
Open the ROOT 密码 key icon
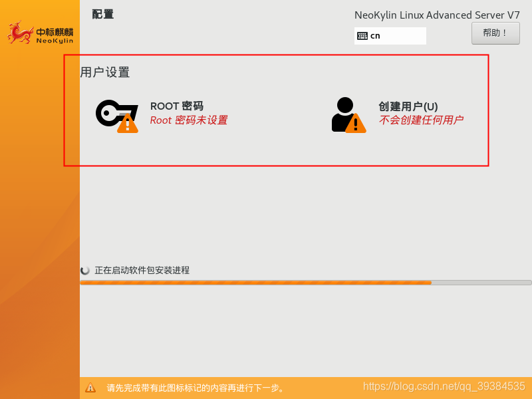point(117,116)
